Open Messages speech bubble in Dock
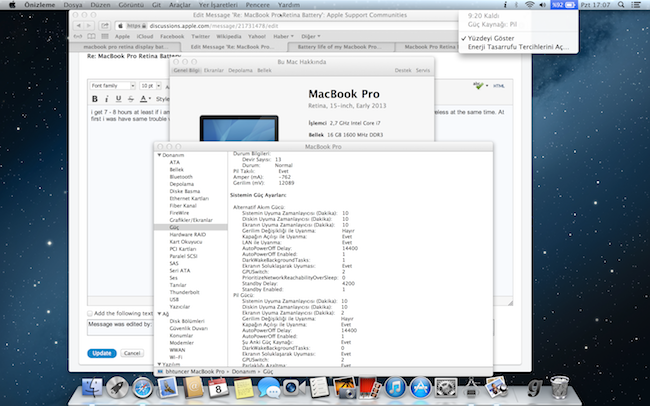The image size is (650, 406). [x=269, y=387]
